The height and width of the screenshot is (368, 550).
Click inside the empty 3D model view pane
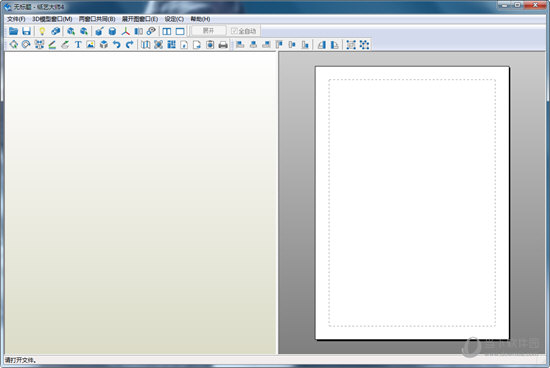tap(140, 203)
